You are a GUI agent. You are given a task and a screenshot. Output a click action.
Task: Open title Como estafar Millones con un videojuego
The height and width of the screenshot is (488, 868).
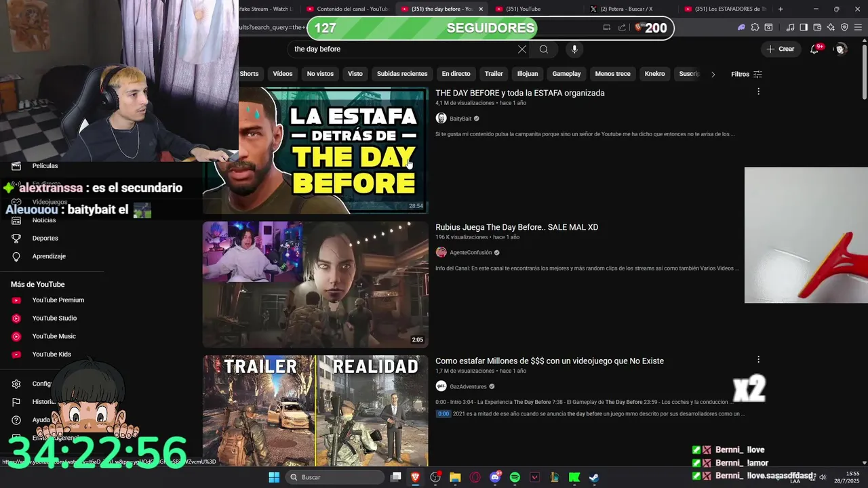[549, 361]
